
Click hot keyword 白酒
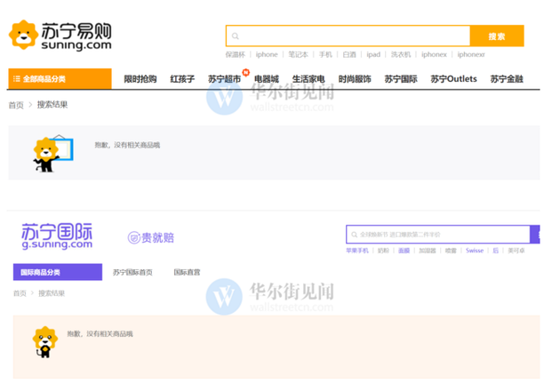[x=349, y=54]
